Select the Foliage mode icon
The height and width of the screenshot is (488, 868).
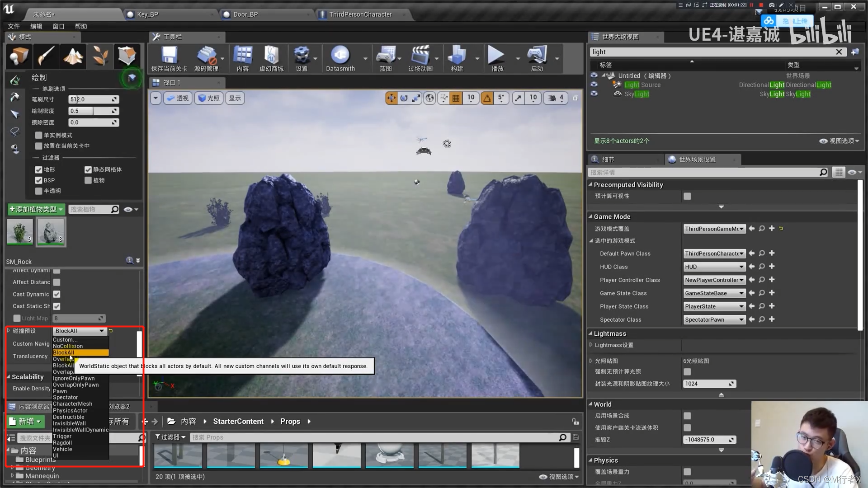[x=100, y=56]
